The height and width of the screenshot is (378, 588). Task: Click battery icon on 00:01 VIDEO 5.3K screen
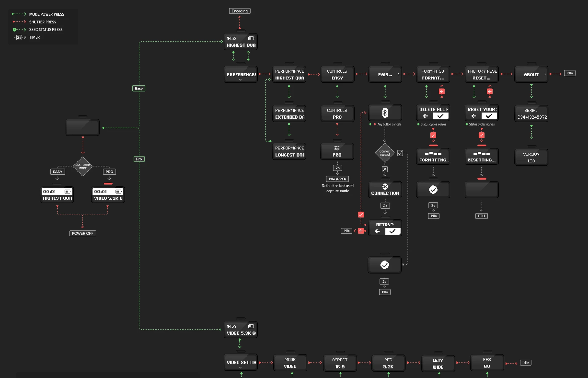pos(119,191)
